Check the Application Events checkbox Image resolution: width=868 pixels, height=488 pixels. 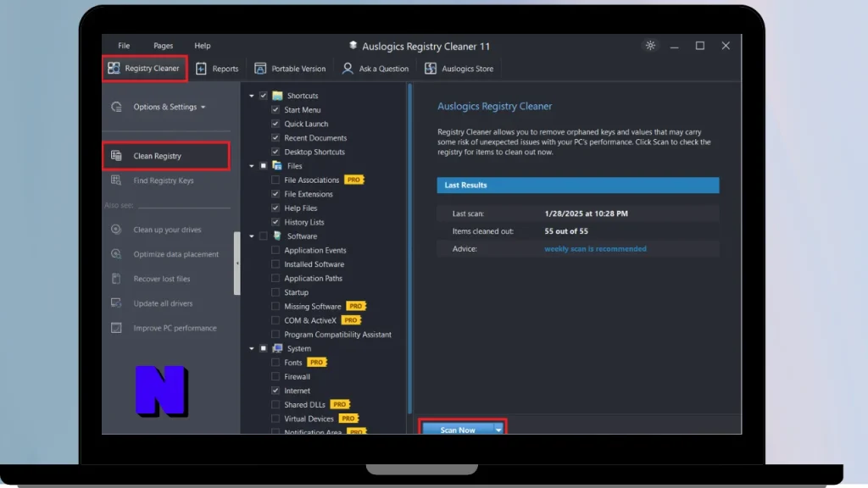click(x=275, y=250)
